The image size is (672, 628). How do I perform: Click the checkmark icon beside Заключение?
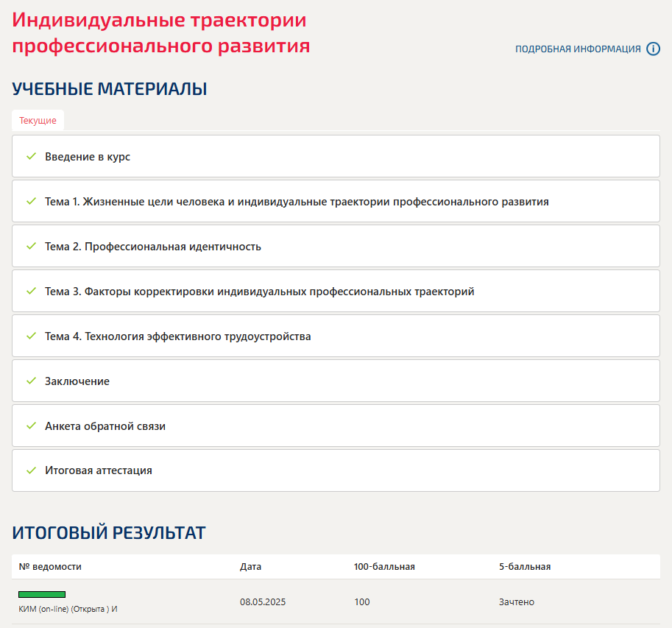pyautogui.click(x=32, y=381)
